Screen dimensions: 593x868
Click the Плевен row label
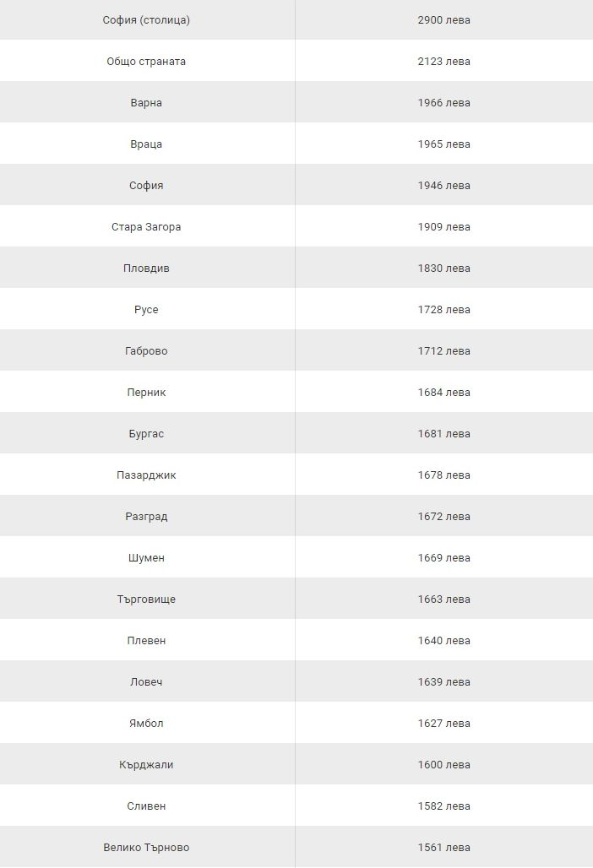pos(146,641)
